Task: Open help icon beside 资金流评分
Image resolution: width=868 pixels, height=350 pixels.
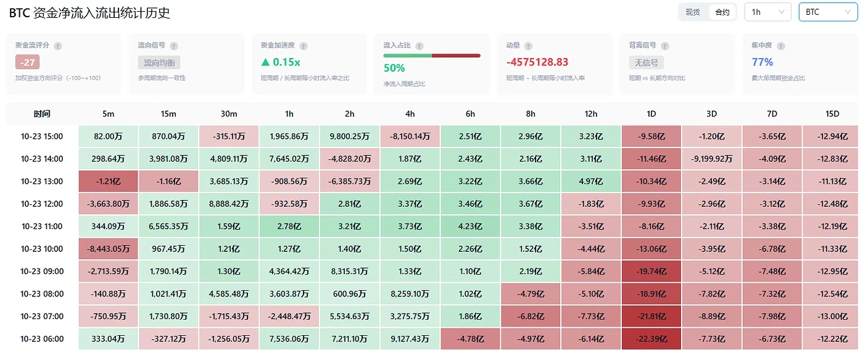Action: (58, 46)
